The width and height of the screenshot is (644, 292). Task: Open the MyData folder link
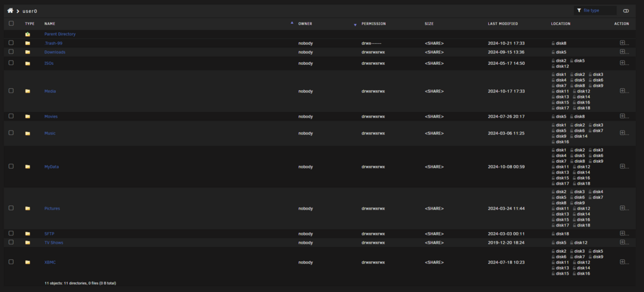[x=52, y=167]
